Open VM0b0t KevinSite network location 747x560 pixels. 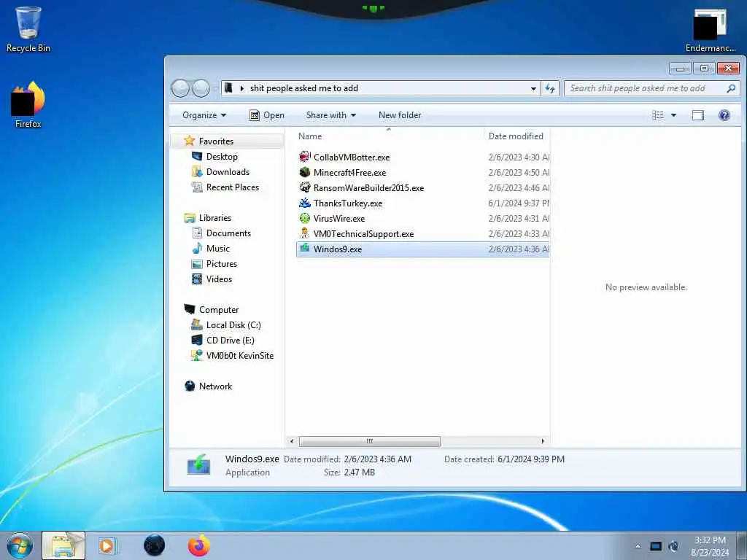(x=239, y=356)
